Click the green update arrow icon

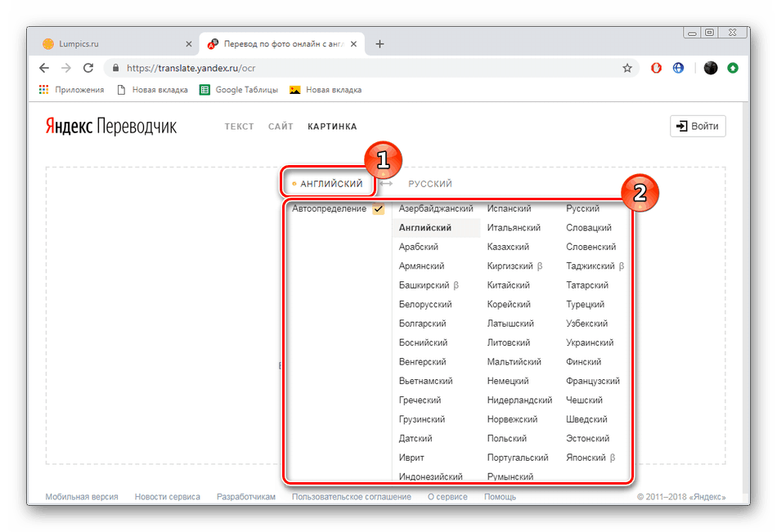733,68
